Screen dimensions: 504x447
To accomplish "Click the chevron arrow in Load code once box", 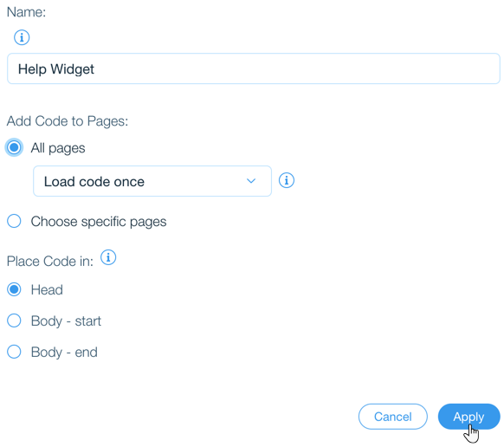I will tap(251, 181).
